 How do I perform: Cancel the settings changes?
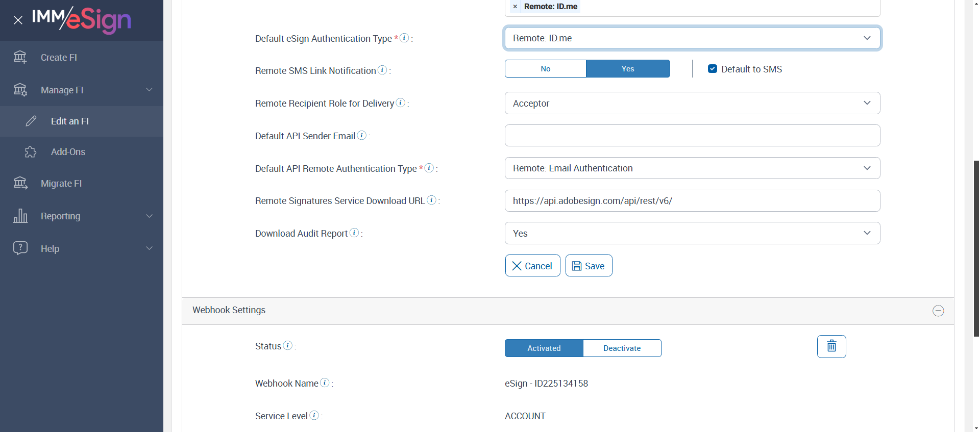(532, 266)
